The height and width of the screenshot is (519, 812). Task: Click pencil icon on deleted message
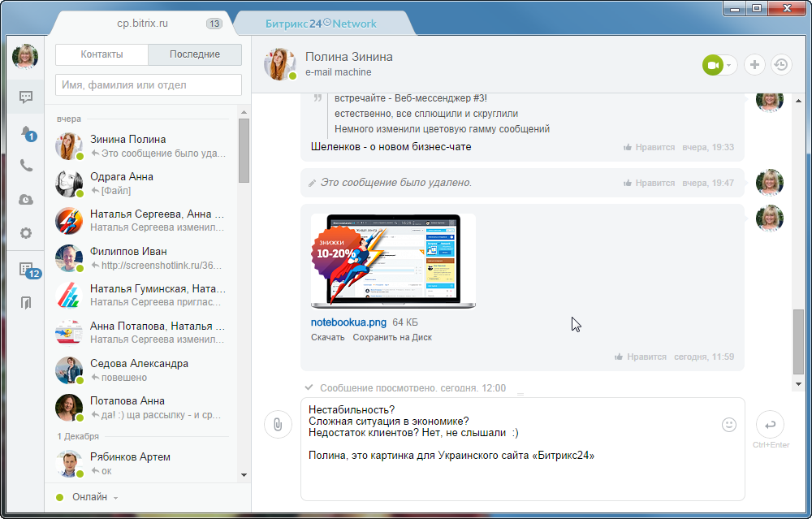(x=312, y=183)
